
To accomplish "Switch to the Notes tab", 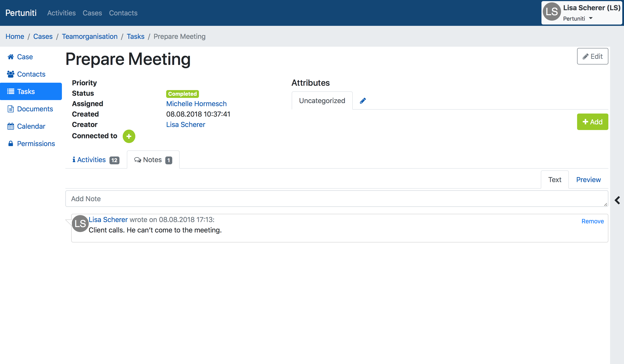I will click(153, 160).
